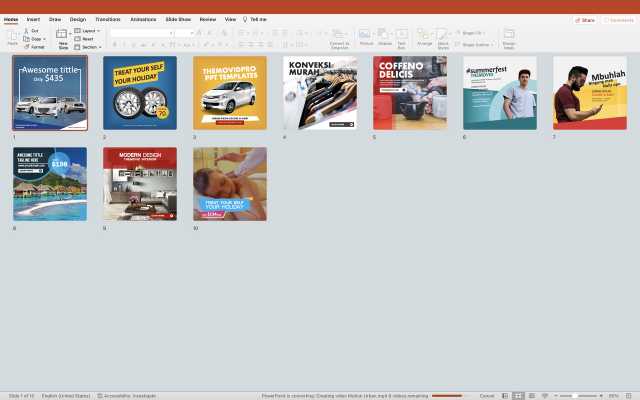Select the Konveksi Murah slide thumbnail

coord(319,93)
